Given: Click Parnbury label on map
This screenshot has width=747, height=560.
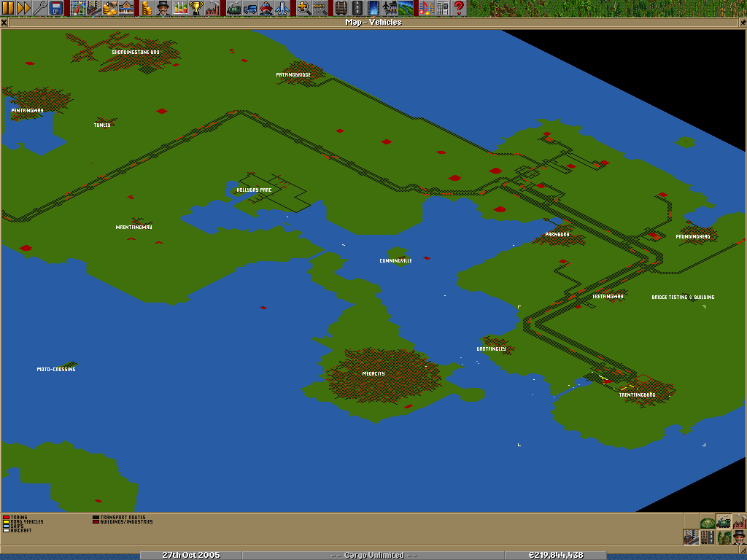Looking at the screenshot, I should pos(557,234).
